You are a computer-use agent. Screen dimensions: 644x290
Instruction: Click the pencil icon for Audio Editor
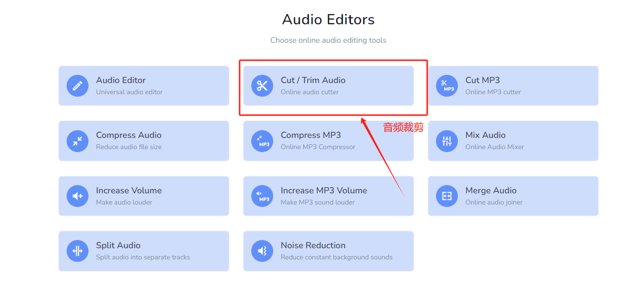(x=77, y=86)
